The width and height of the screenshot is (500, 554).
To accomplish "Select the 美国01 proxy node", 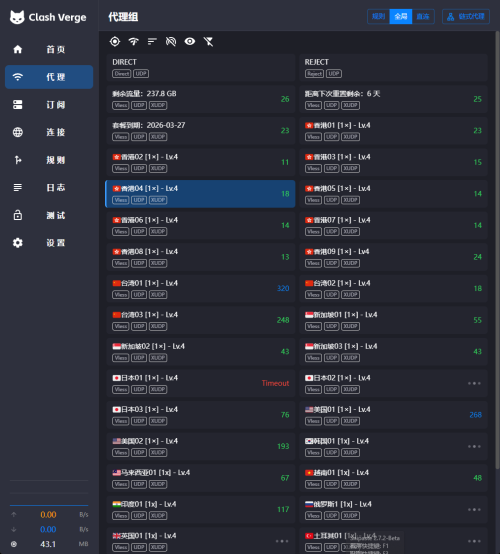I will point(393,415).
